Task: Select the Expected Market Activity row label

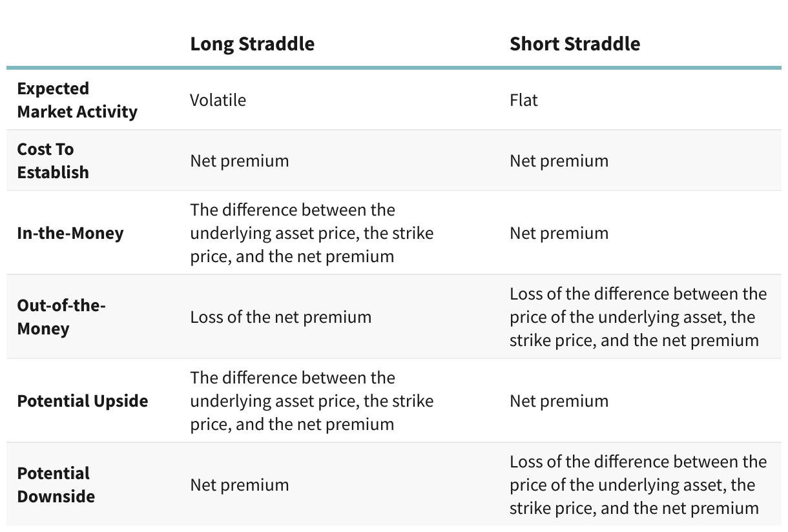Action: pyautogui.click(x=77, y=100)
